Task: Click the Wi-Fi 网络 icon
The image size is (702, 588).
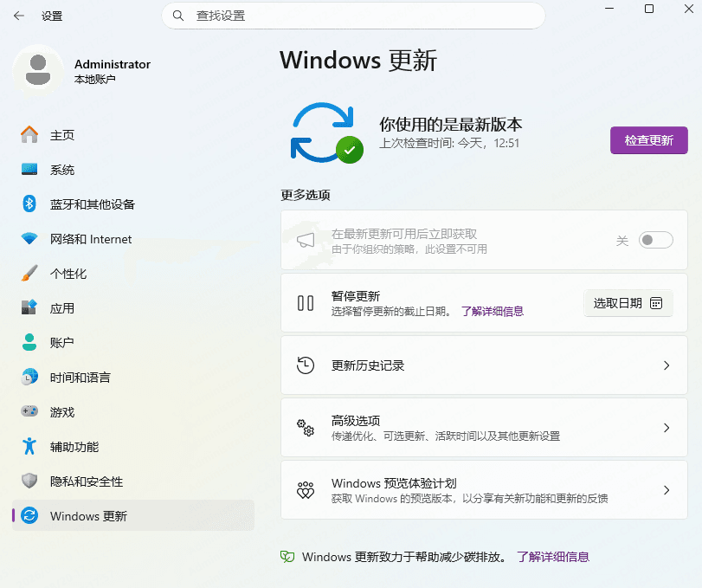Action: point(29,239)
